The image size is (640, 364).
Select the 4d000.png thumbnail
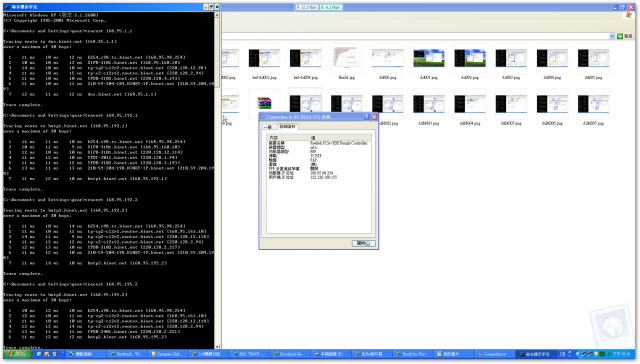[388, 58]
